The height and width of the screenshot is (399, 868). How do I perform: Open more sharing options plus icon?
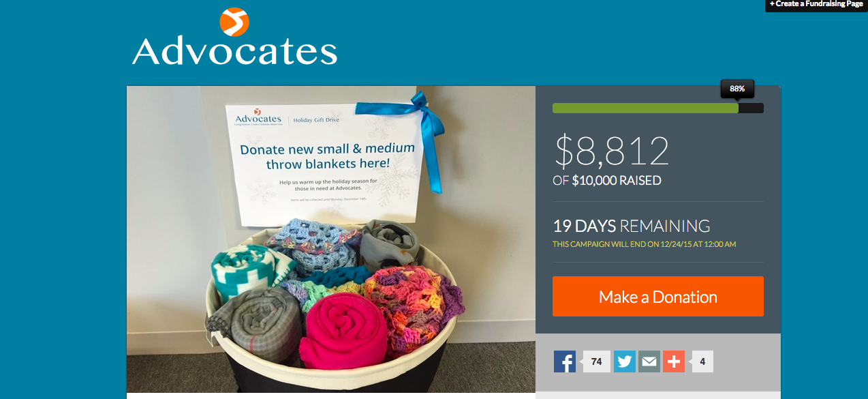[674, 361]
